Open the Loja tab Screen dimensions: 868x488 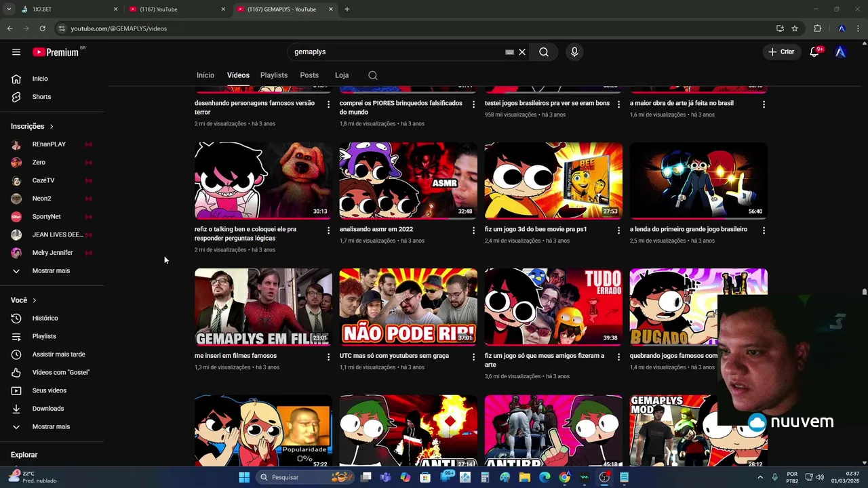342,75
